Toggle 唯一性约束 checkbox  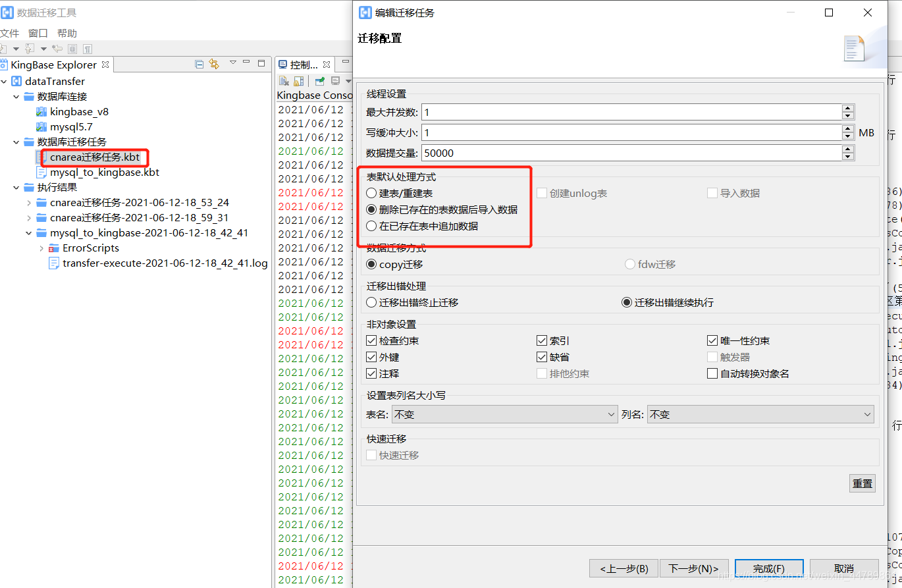pyautogui.click(x=712, y=340)
